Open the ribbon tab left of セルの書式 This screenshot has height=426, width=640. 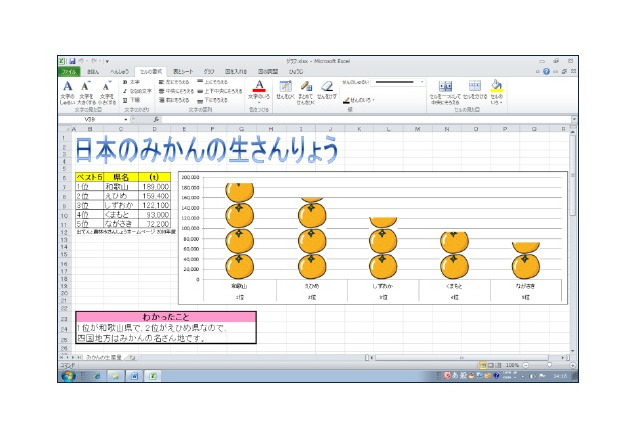pos(119,72)
